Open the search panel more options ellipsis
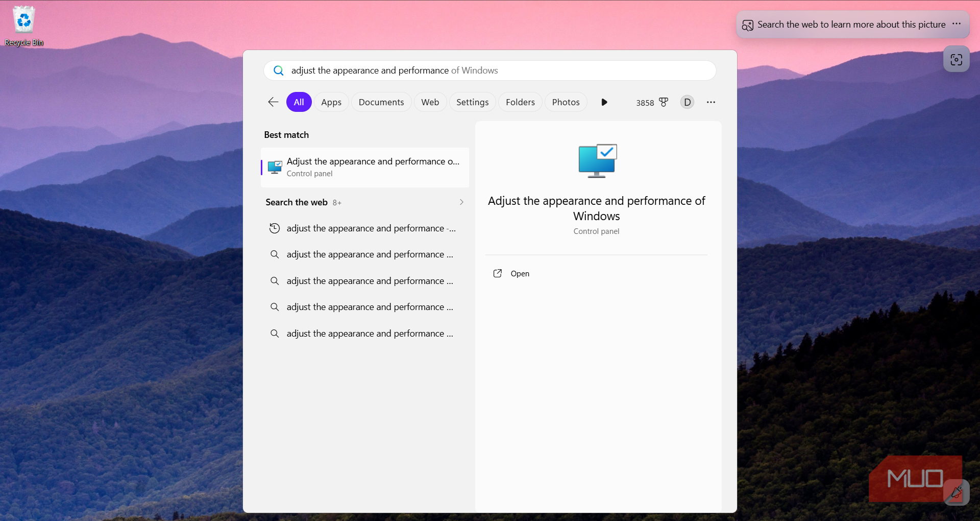This screenshot has height=521, width=980. pyautogui.click(x=710, y=102)
